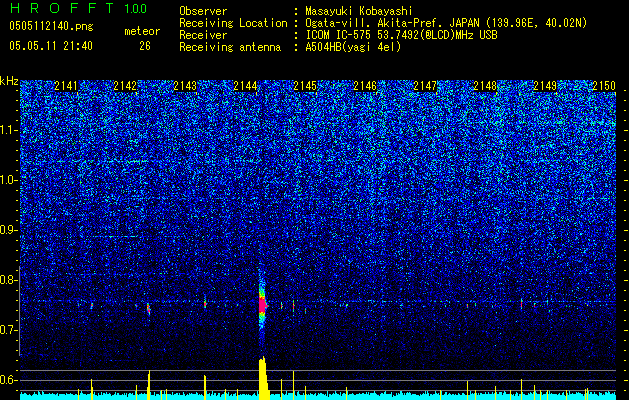This screenshot has height=400, width=629.
Task: Click the 0.8 kHz frequency label
Action: coord(8,280)
